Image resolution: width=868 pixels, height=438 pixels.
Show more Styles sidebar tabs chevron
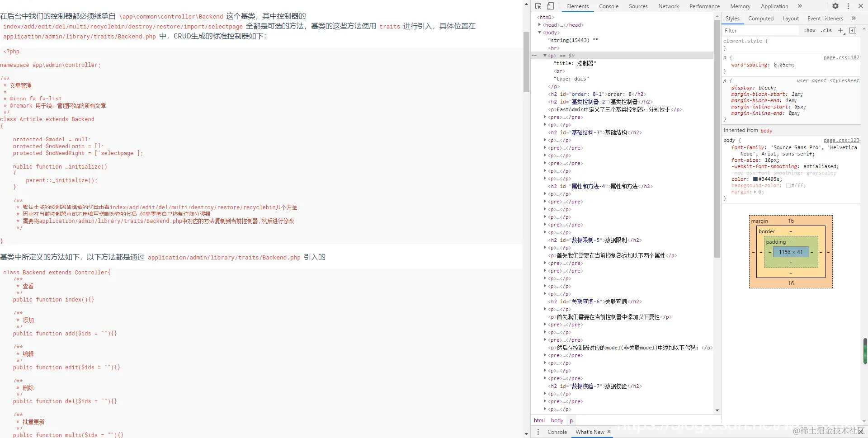point(854,18)
